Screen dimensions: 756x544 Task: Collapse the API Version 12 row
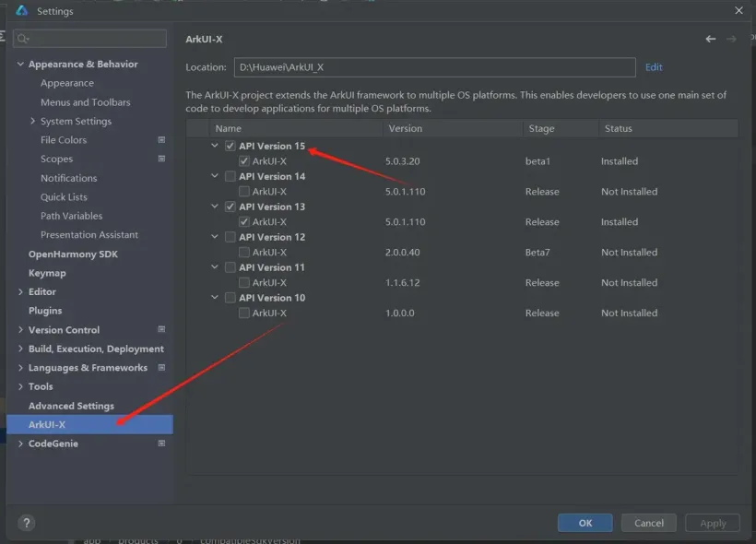215,236
